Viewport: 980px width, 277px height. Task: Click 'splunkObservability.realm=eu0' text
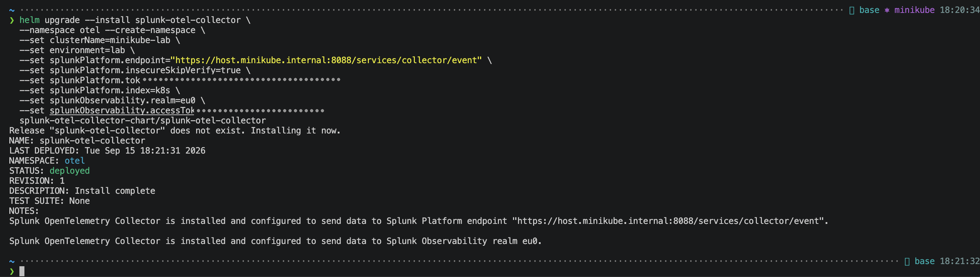coord(122,101)
